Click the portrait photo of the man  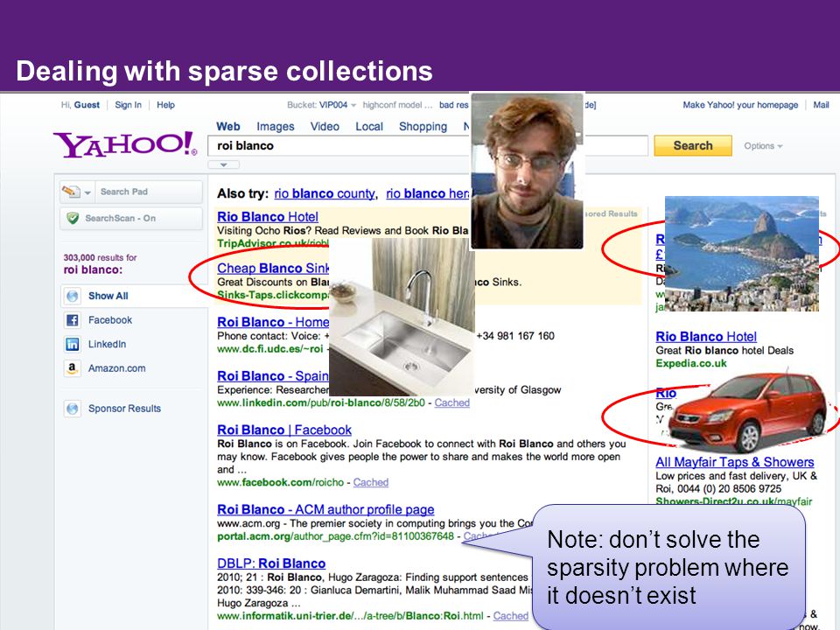[x=527, y=171]
